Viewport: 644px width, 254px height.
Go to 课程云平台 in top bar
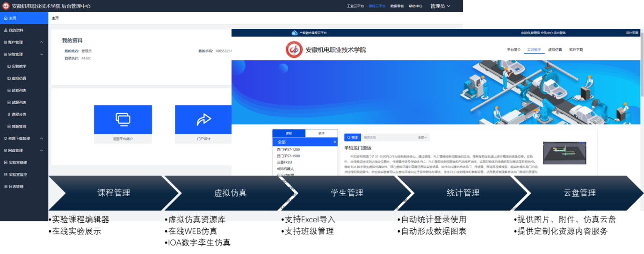[377, 6]
